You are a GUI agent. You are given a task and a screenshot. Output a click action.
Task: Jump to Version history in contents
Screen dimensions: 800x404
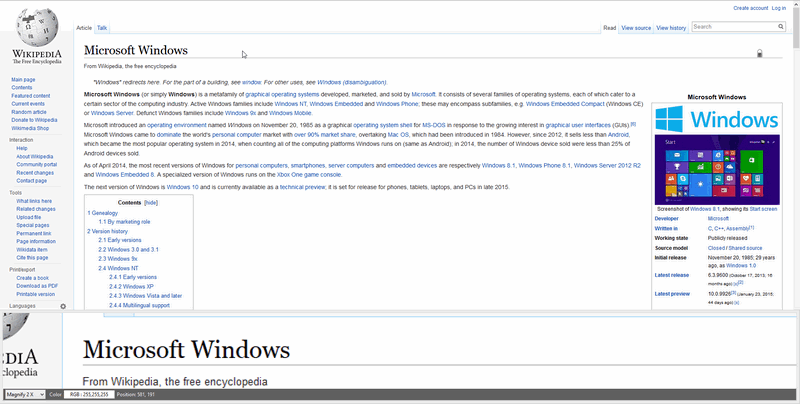107,231
